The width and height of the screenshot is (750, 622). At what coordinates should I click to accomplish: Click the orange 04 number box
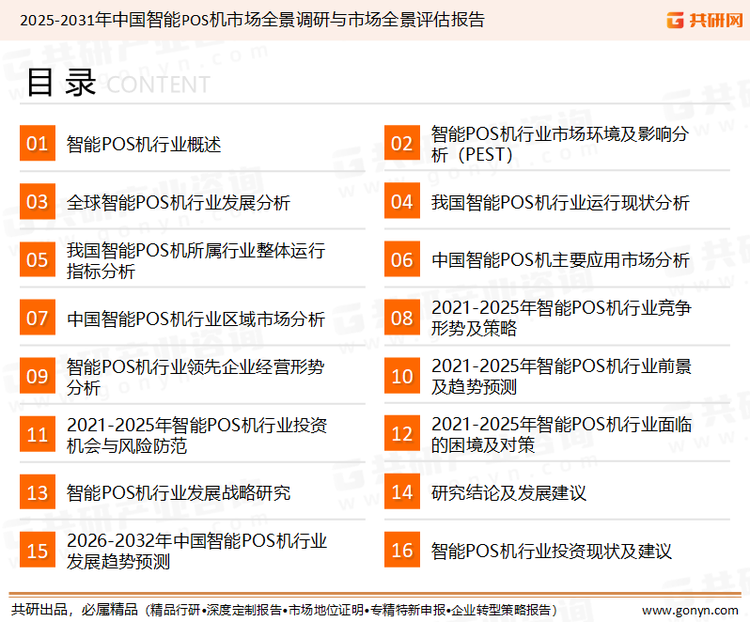[402, 201]
